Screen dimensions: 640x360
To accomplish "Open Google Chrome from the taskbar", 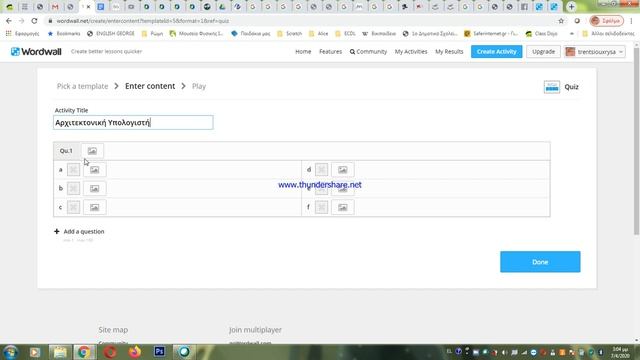I will (84, 352).
